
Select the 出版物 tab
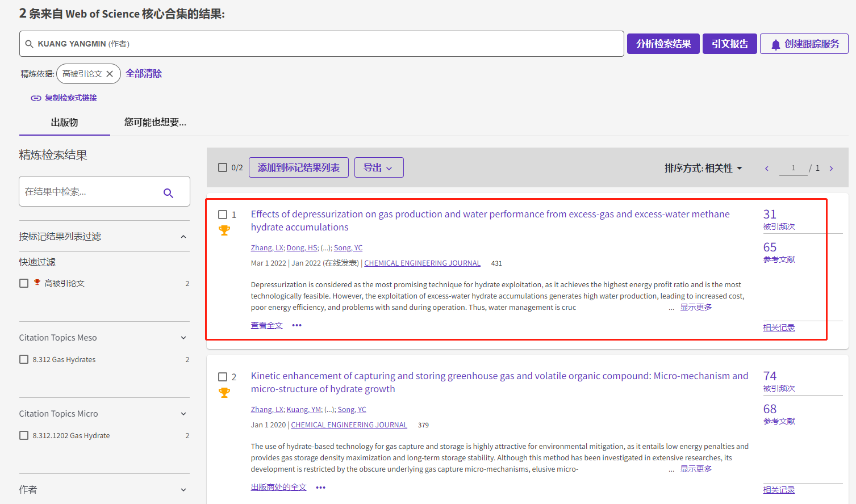click(x=64, y=122)
